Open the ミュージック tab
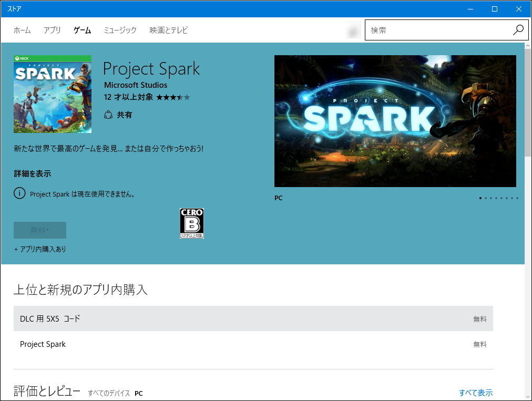532x401 pixels. click(120, 30)
